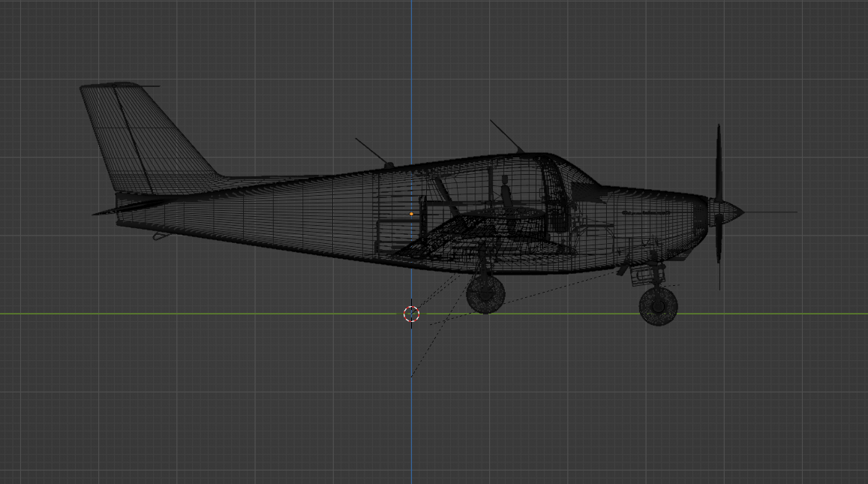Click the red-white 3D cursor
The height and width of the screenshot is (484, 868).
coord(411,314)
